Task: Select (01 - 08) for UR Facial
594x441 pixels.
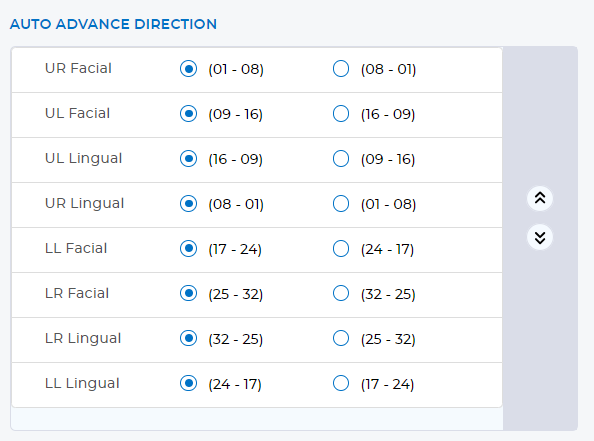Action: [188, 69]
